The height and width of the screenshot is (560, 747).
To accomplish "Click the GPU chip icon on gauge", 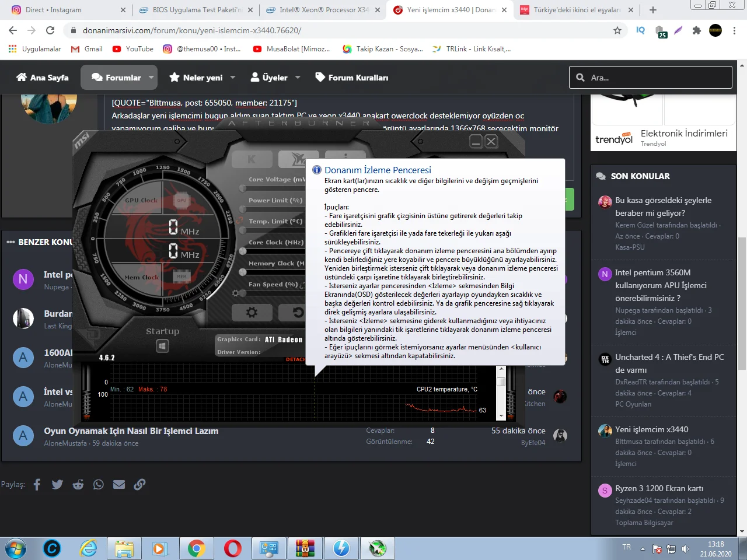I will point(181,200).
